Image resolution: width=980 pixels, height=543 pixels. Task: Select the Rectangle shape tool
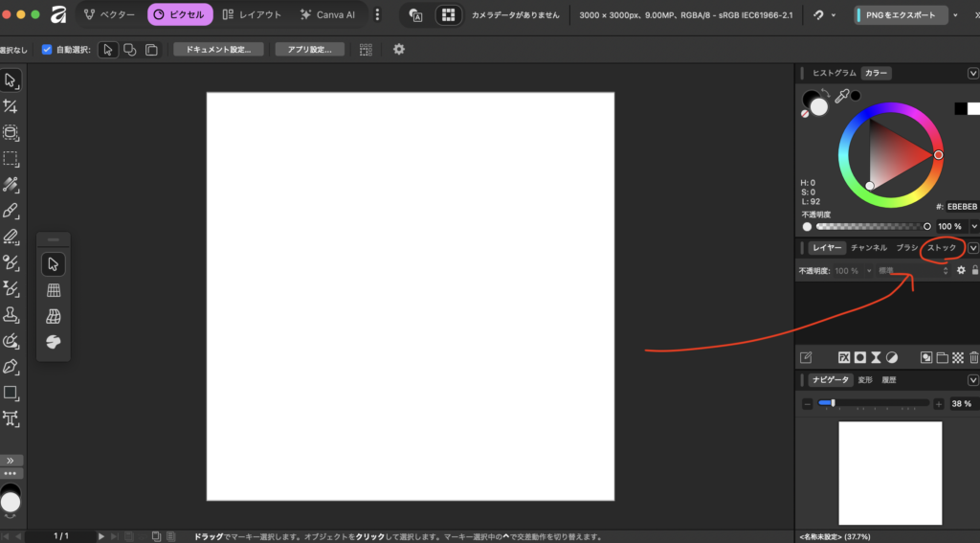[11, 393]
